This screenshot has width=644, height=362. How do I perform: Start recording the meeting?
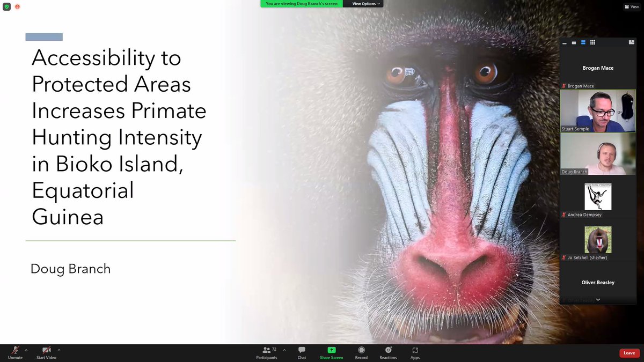pyautogui.click(x=361, y=352)
